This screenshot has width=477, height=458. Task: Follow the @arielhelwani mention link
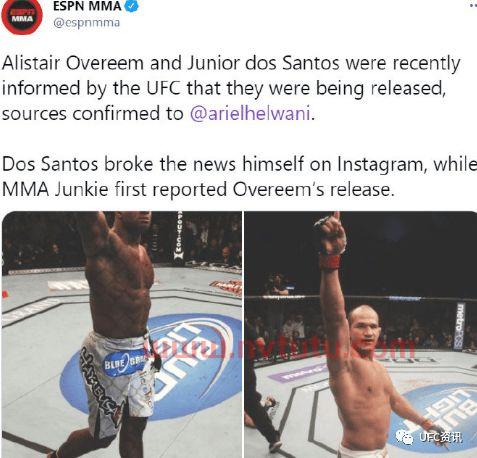coord(250,113)
